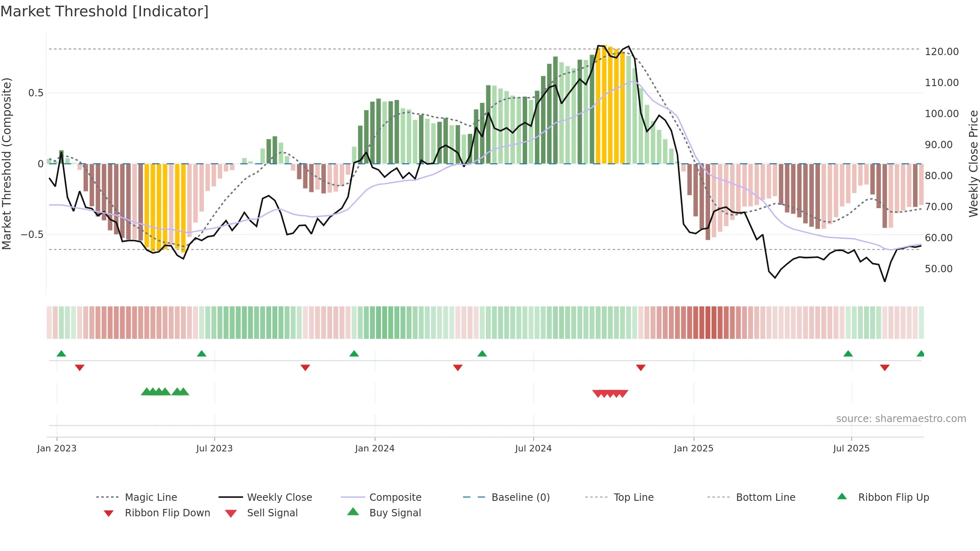Click the last ribbon flip up marker at chart end

pyautogui.click(x=920, y=353)
